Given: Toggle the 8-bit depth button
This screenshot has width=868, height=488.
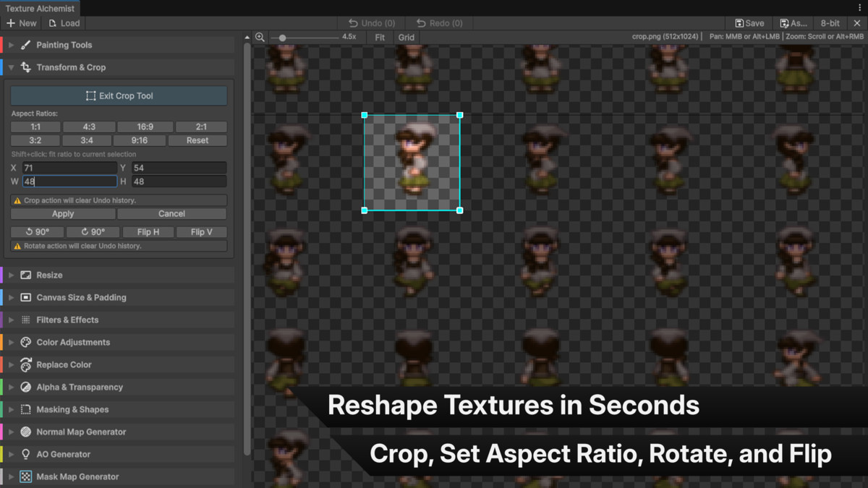Looking at the screenshot, I should [830, 23].
